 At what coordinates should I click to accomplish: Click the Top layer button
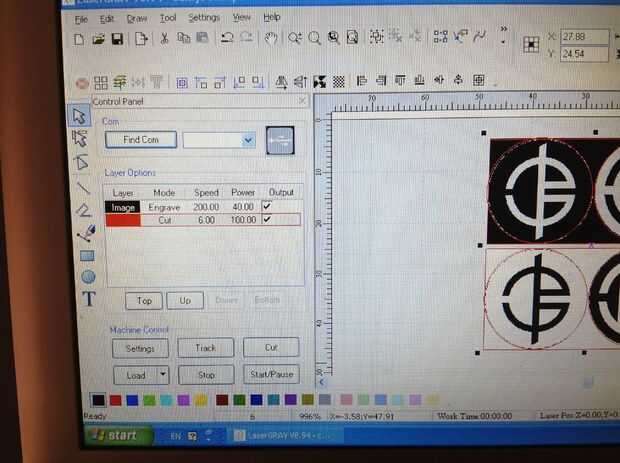point(144,301)
